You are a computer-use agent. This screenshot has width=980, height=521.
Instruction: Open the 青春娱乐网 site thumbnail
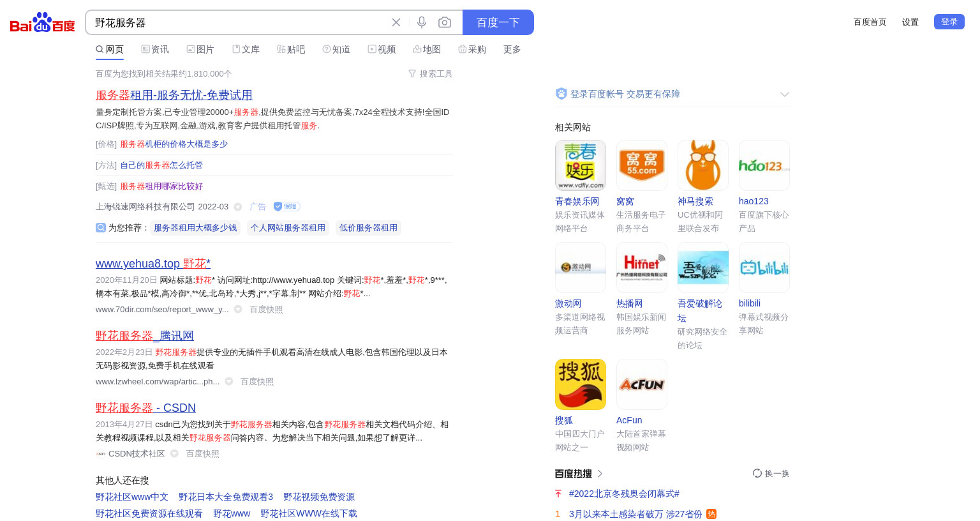pyautogui.click(x=581, y=165)
